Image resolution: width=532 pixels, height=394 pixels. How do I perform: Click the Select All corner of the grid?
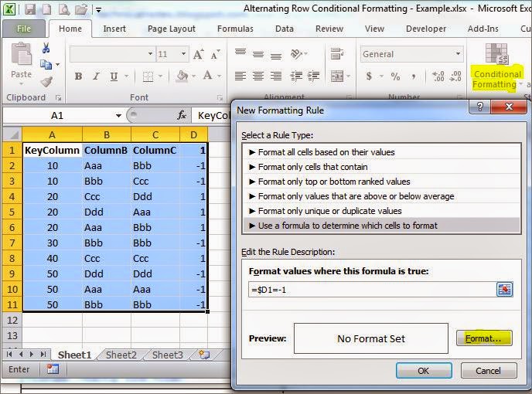point(12,135)
